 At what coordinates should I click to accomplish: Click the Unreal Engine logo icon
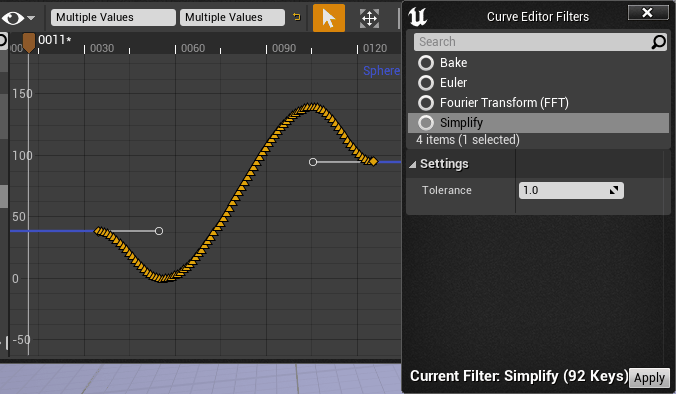point(417,17)
